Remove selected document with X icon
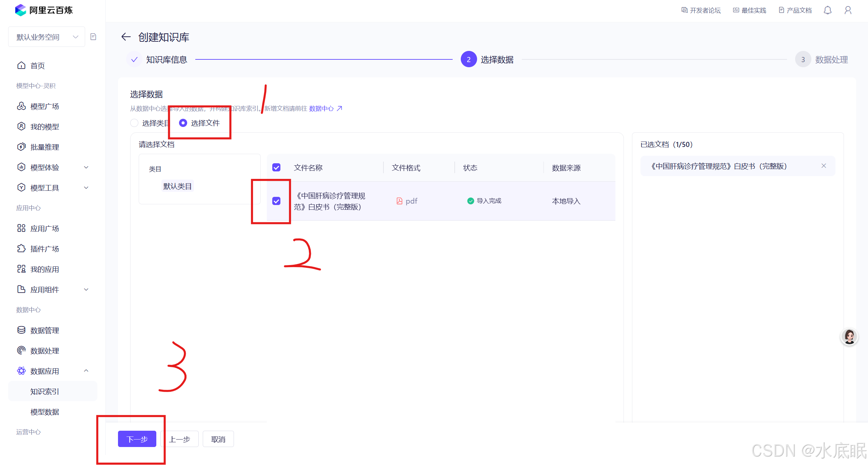Viewport: 868px width, 465px height. coord(824,166)
